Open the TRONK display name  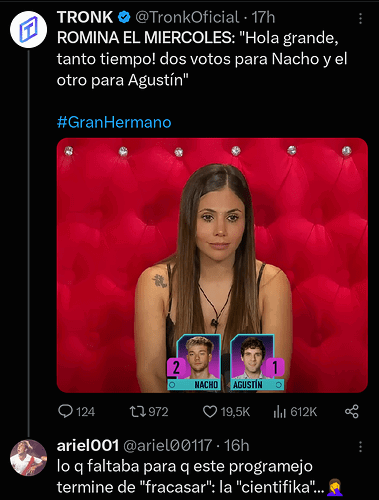click(85, 17)
